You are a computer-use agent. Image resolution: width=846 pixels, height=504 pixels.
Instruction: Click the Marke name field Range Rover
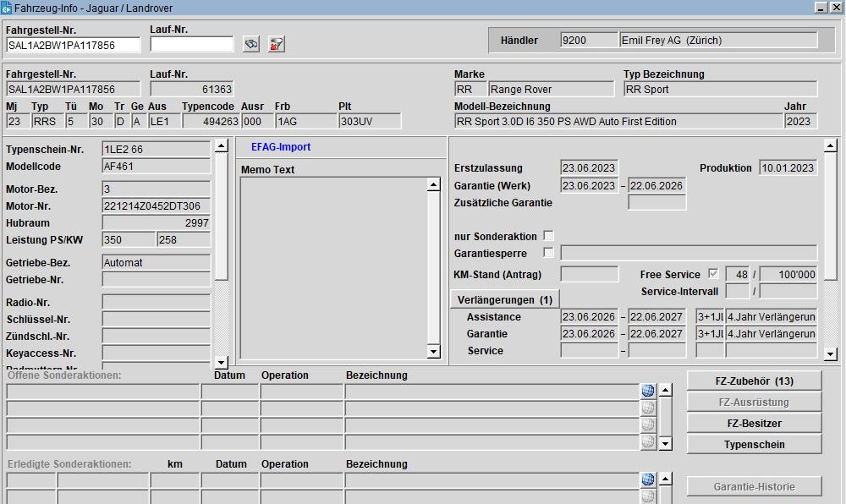(551, 89)
